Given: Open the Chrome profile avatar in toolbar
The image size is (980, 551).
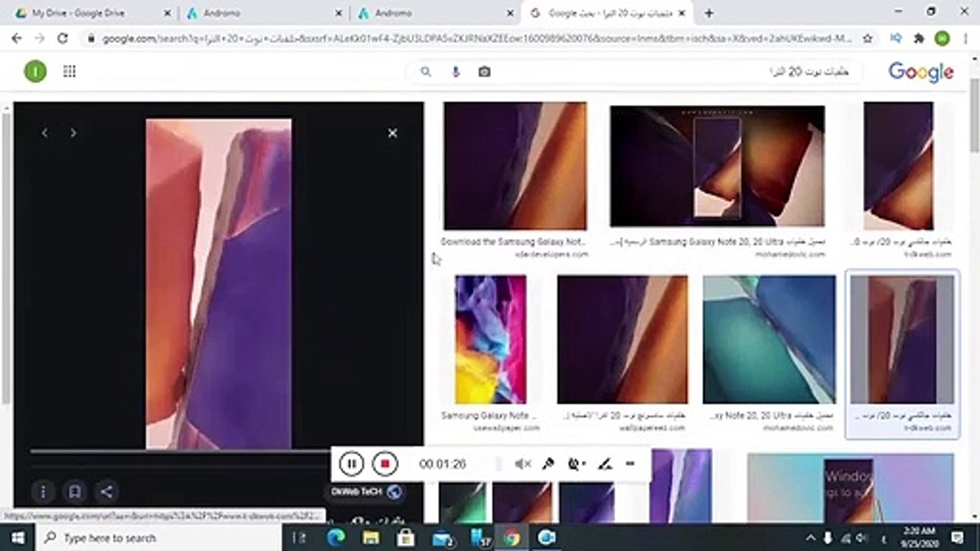Looking at the screenshot, I should tap(942, 38).
